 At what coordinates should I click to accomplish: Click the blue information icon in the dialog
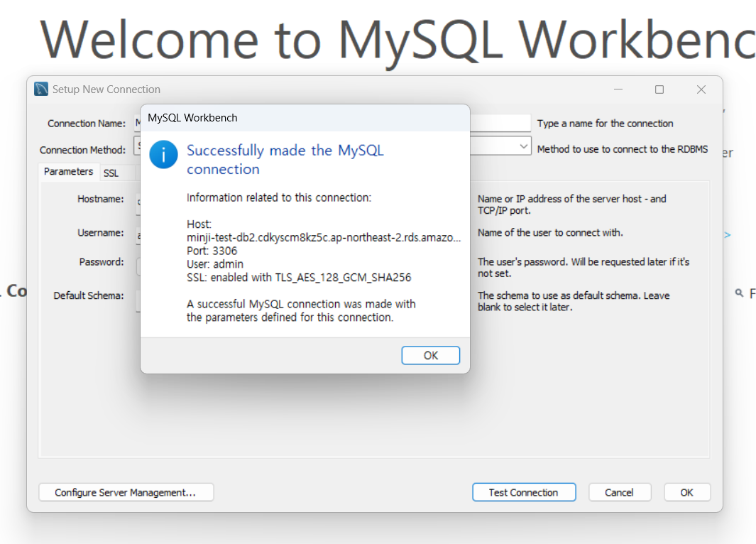163,155
